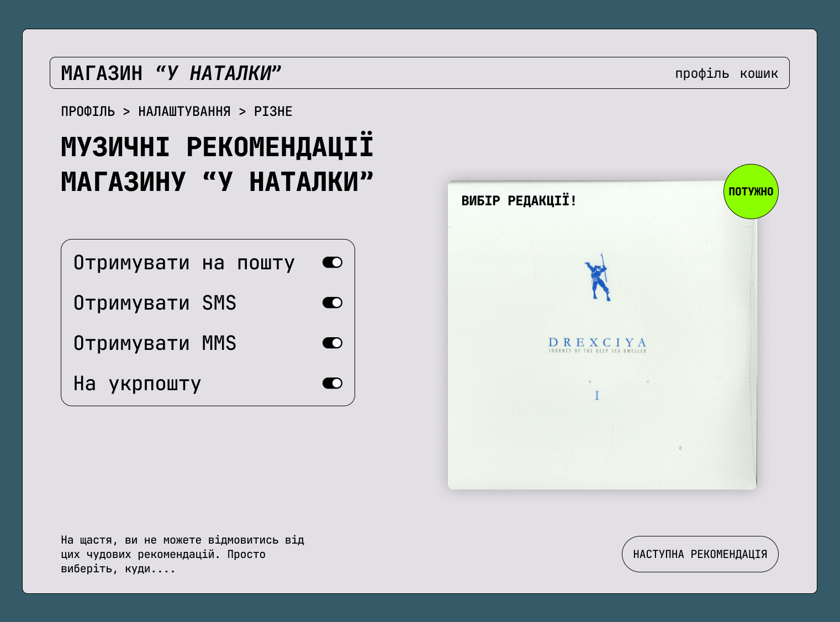Go to «ПРОФІЛЬ» in the breadcrumb

click(x=88, y=111)
